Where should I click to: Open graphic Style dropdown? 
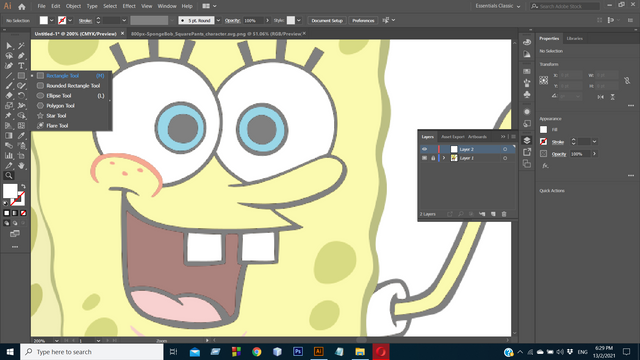click(x=299, y=20)
